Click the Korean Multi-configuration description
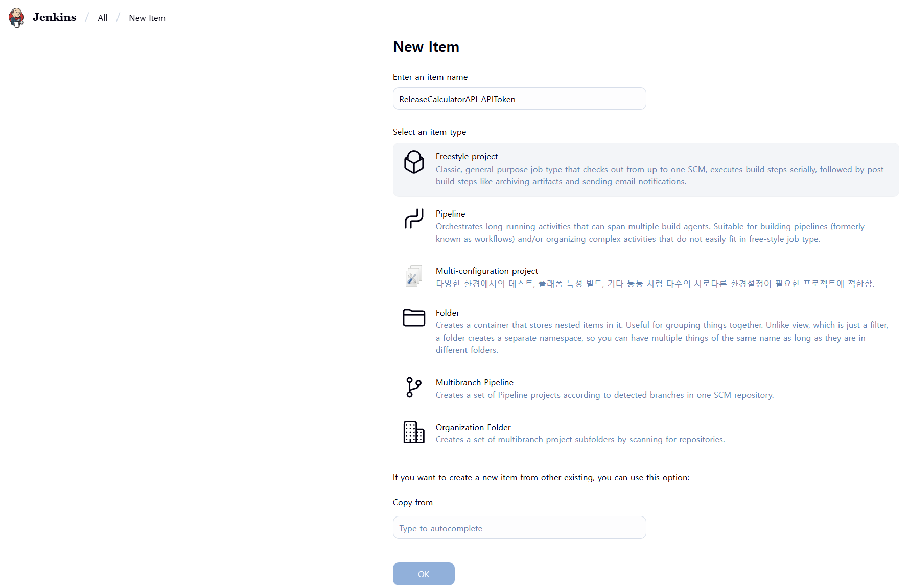Screen dimensions: 909x588 pyautogui.click(x=655, y=284)
